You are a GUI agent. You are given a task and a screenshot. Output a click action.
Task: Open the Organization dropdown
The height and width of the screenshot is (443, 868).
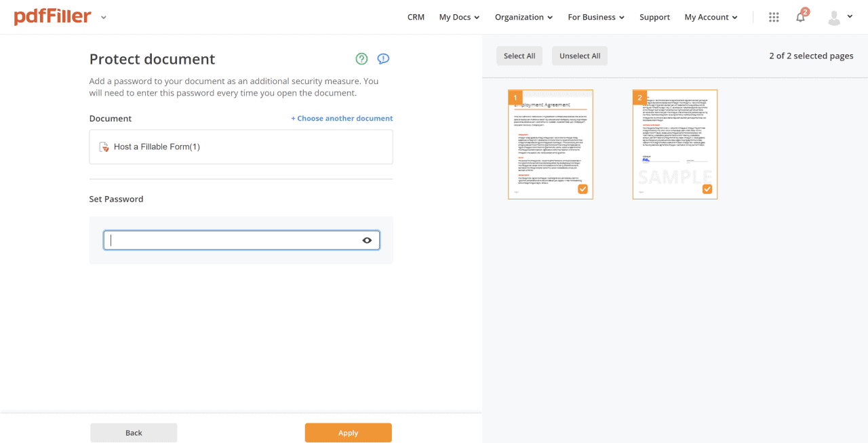[524, 17]
